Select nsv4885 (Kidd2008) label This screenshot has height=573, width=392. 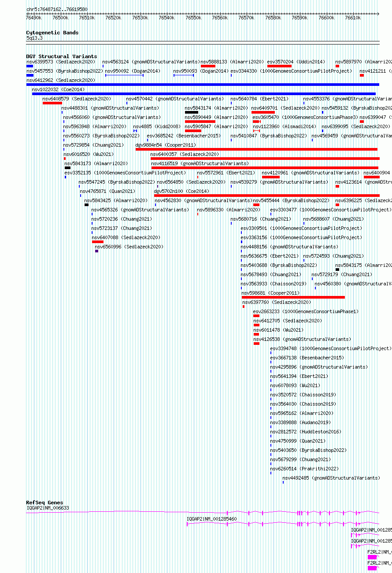(x=157, y=127)
